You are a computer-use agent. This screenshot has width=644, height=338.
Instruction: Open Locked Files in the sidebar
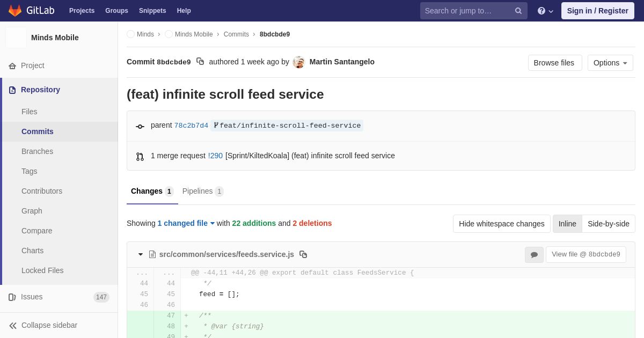click(x=60, y=270)
